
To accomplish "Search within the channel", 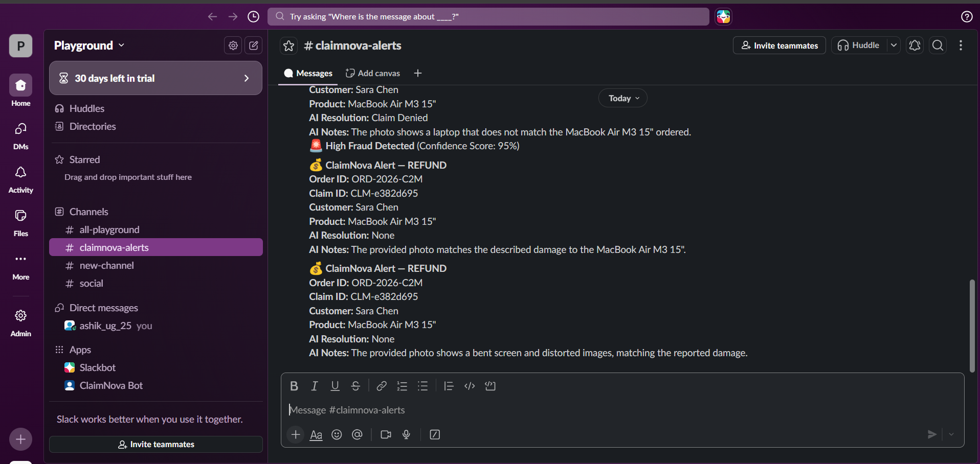I will [938, 45].
